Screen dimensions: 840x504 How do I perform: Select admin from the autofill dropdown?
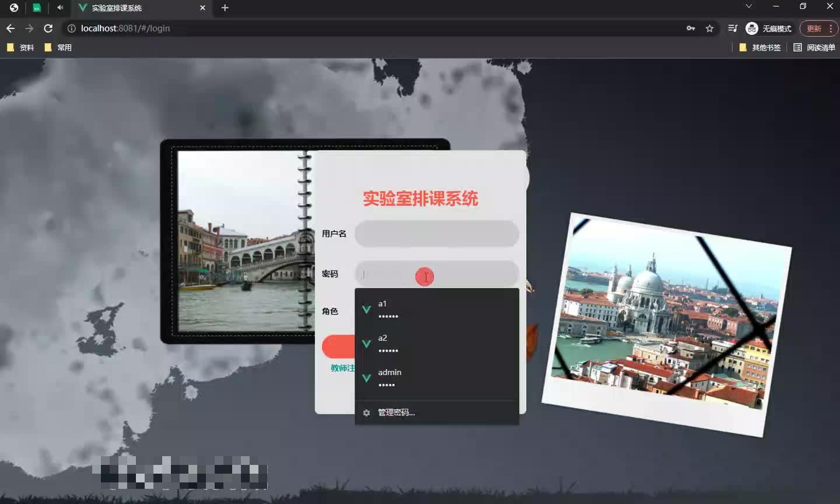coord(408,378)
